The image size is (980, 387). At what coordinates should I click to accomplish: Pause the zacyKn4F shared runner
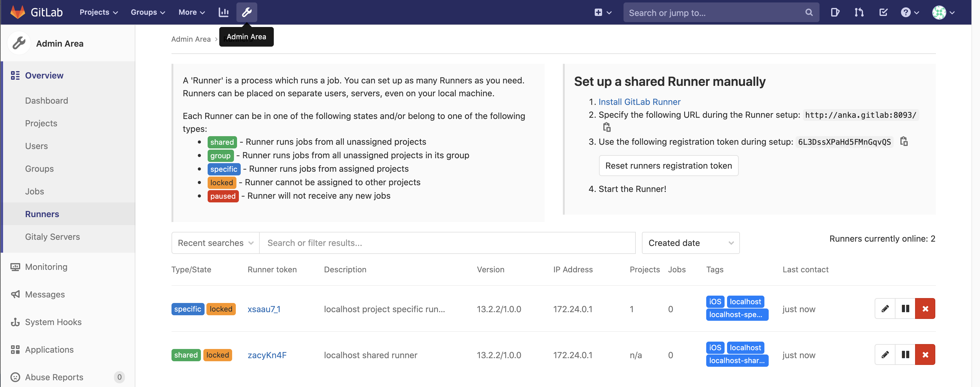[x=905, y=354]
